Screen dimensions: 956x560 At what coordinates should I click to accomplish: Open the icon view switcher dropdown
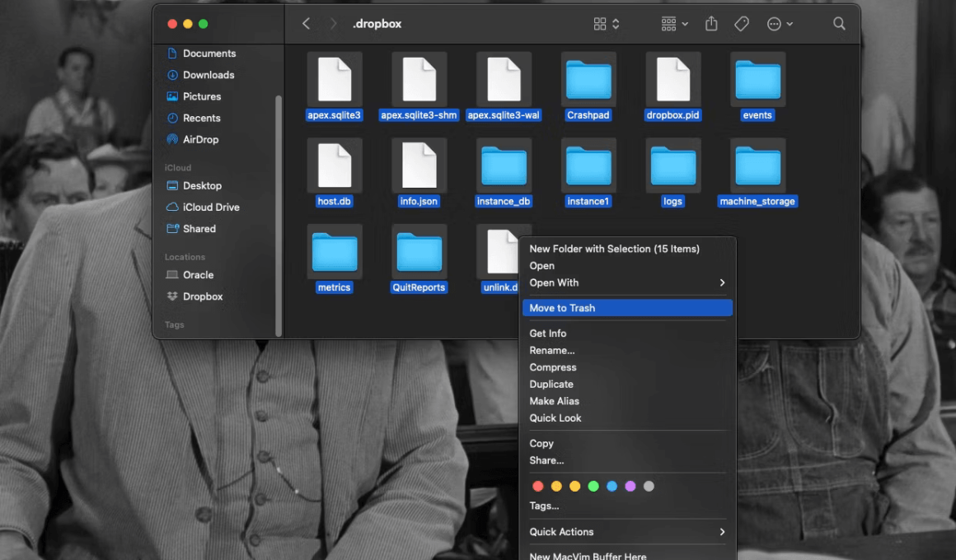[x=607, y=24]
